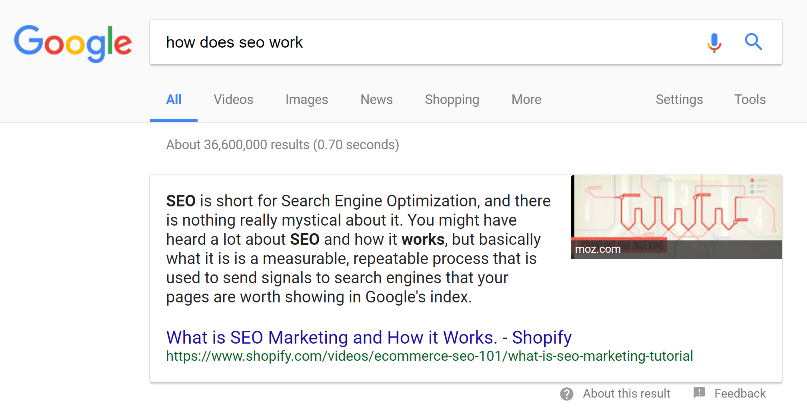Open the Shopify SEO Marketing result link
The height and width of the screenshot is (411, 807).
point(369,337)
